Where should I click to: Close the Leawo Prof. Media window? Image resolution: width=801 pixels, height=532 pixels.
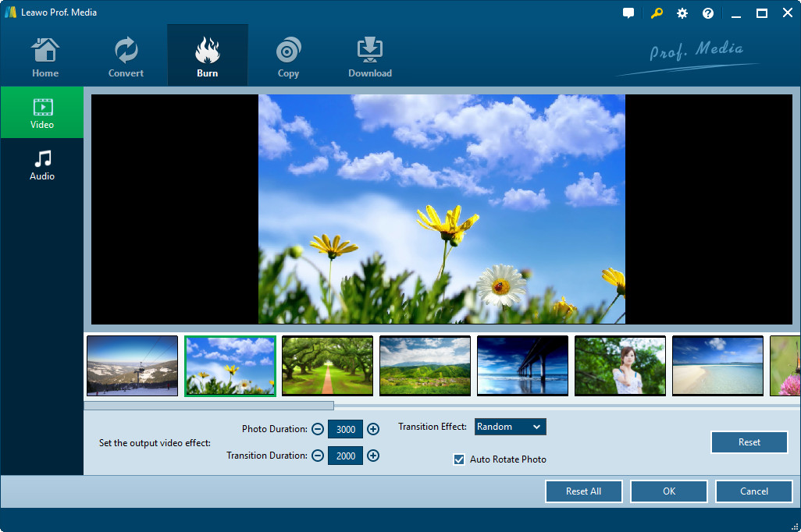[788, 12]
